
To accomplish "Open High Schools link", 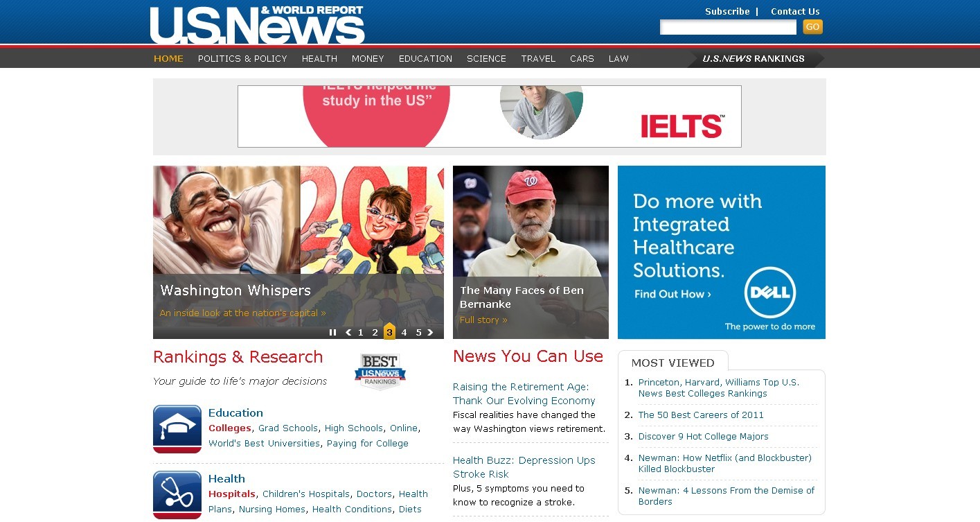I will [353, 428].
